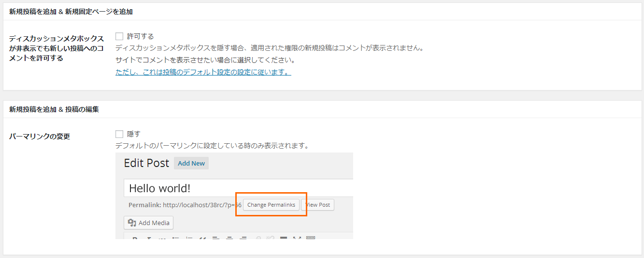Click the Add New button beside Edit Post
Image resolution: width=644 pixels, height=258 pixels.
click(191, 163)
